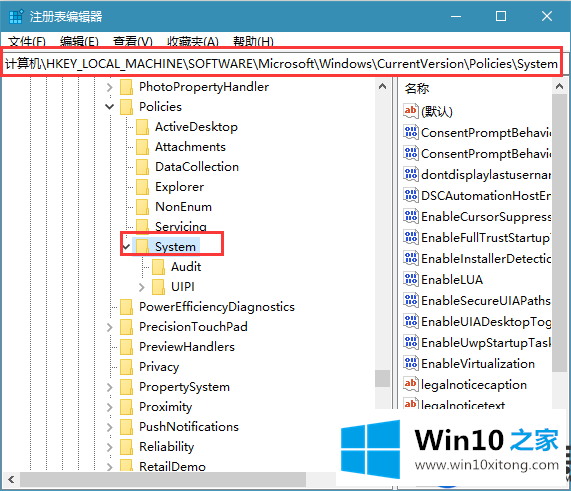Select the EnableUIADesktopToggle value
This screenshot has width=571, height=491.
tap(486, 322)
